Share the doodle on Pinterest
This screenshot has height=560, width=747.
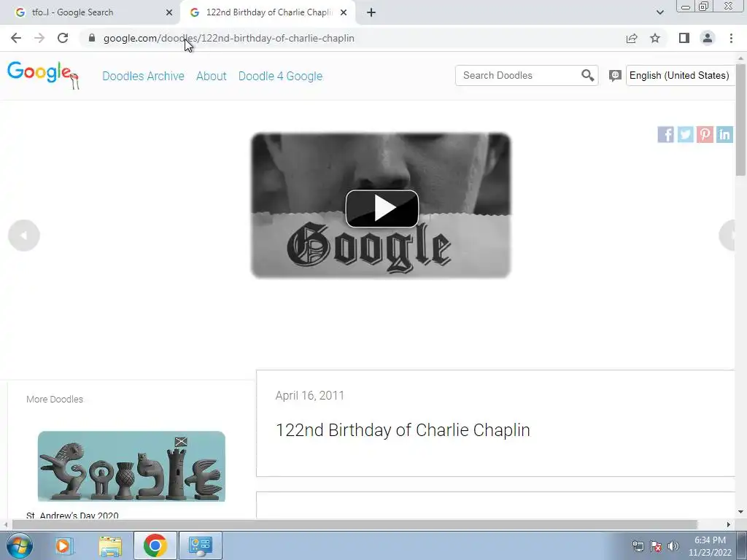tap(705, 134)
